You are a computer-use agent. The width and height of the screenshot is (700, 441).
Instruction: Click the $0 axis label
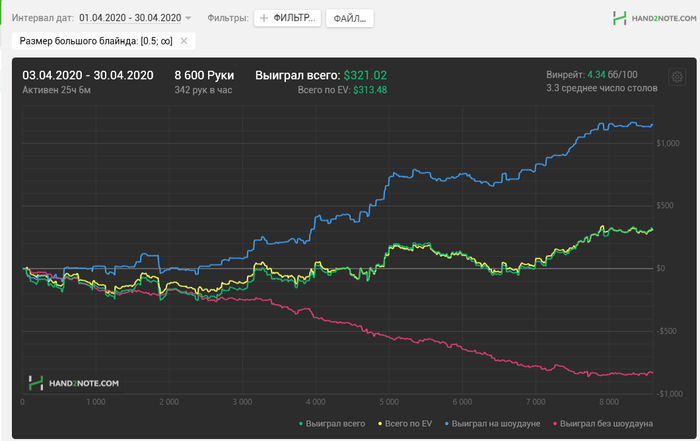tap(661, 268)
